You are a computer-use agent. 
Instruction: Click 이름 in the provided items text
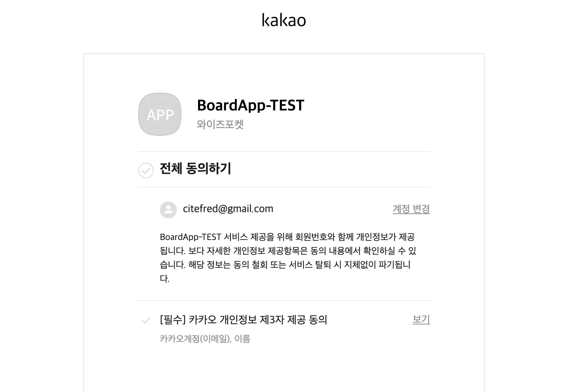(242, 339)
